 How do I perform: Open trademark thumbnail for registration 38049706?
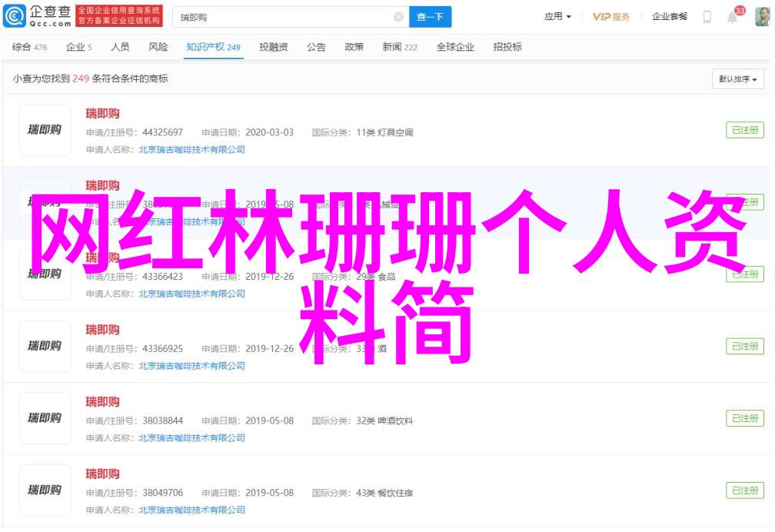tap(45, 490)
